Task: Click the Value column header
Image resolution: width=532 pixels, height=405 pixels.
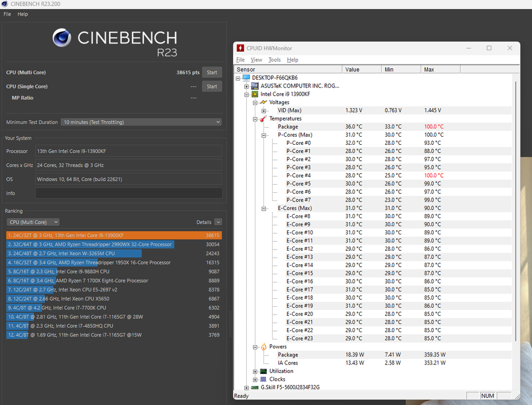Action: [362, 69]
